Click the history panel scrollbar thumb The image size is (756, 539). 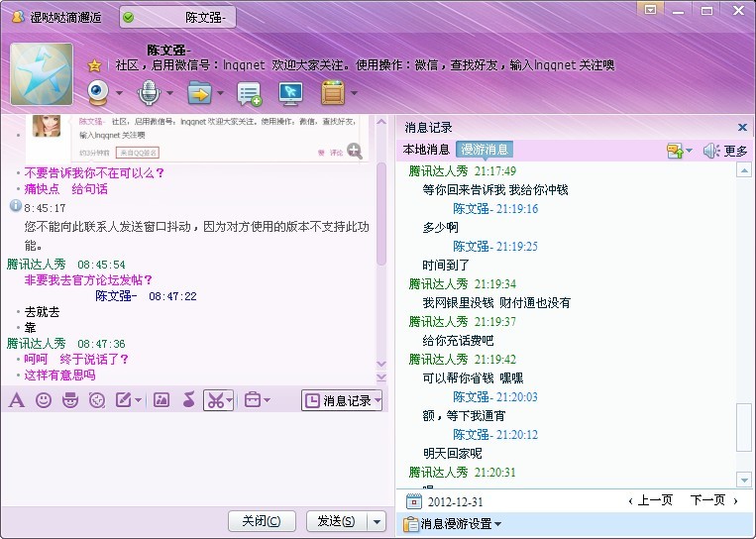coord(744,428)
